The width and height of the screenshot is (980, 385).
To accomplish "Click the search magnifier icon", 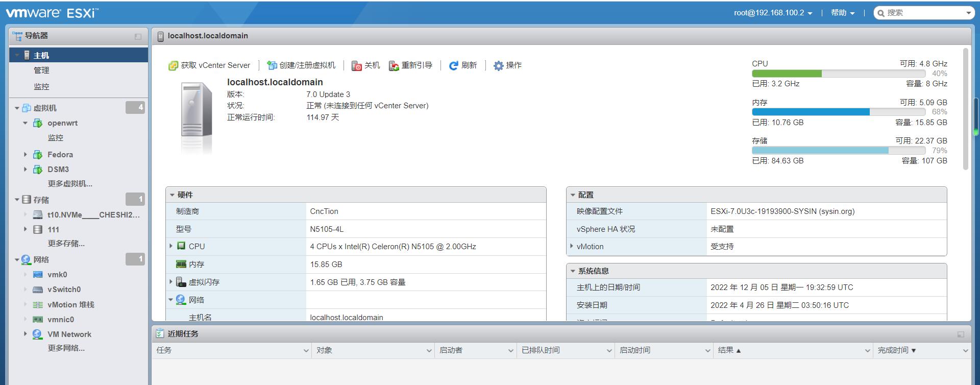I will click(881, 13).
